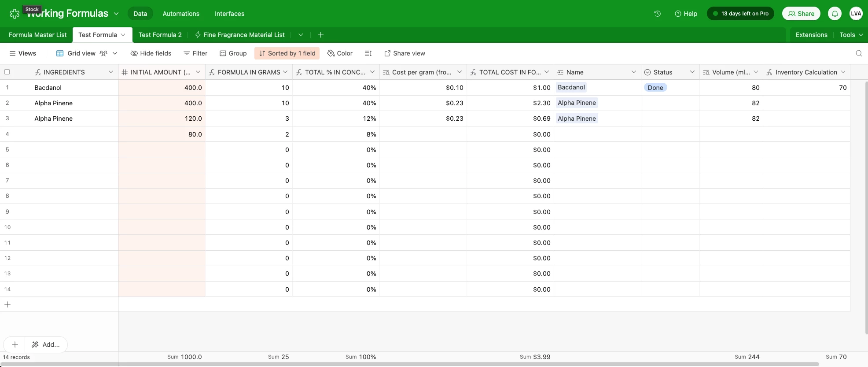Screen dimensions: 868x367
Task: Open INGREDIENTS column menu arrow
Action: point(111,72)
